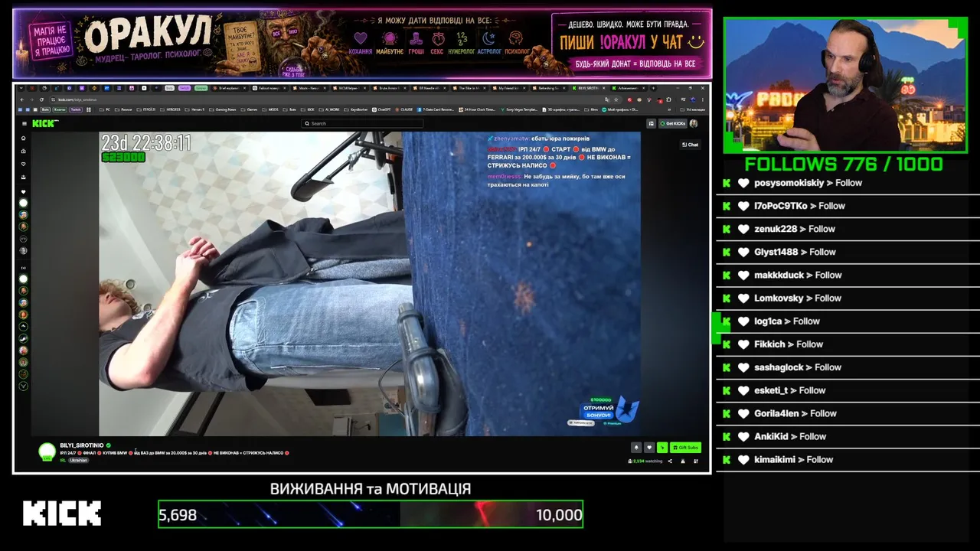This screenshot has height=551, width=980.
Task: Open the MODS bookmark folder
Action: [272, 109]
